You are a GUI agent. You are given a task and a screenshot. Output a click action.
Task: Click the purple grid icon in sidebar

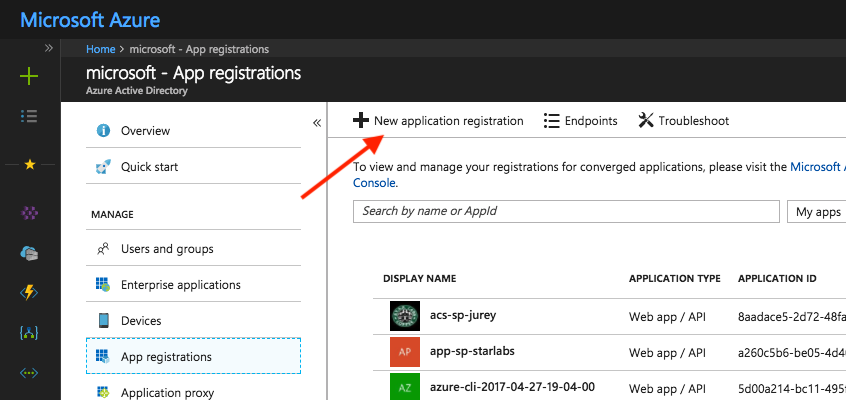click(30, 214)
